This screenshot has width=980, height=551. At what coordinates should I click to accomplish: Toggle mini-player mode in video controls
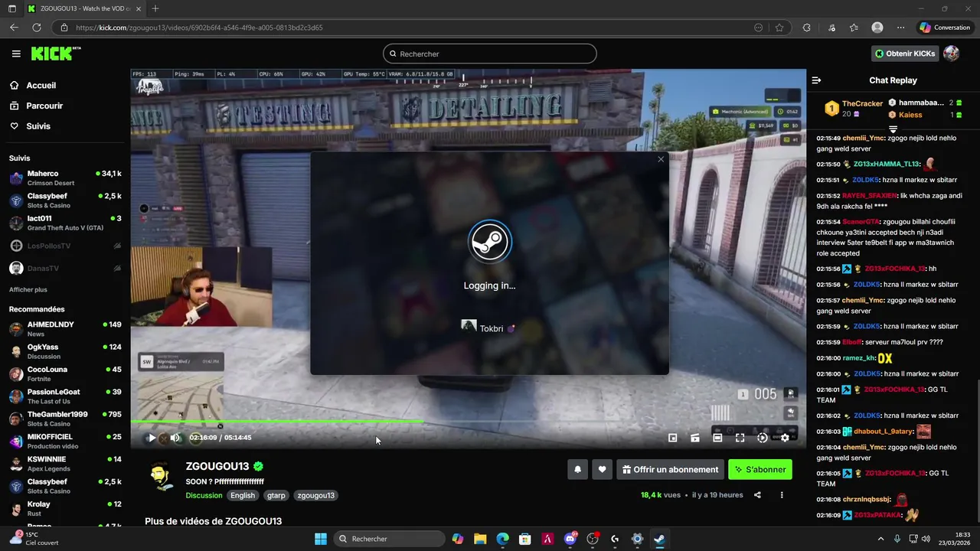(672, 438)
